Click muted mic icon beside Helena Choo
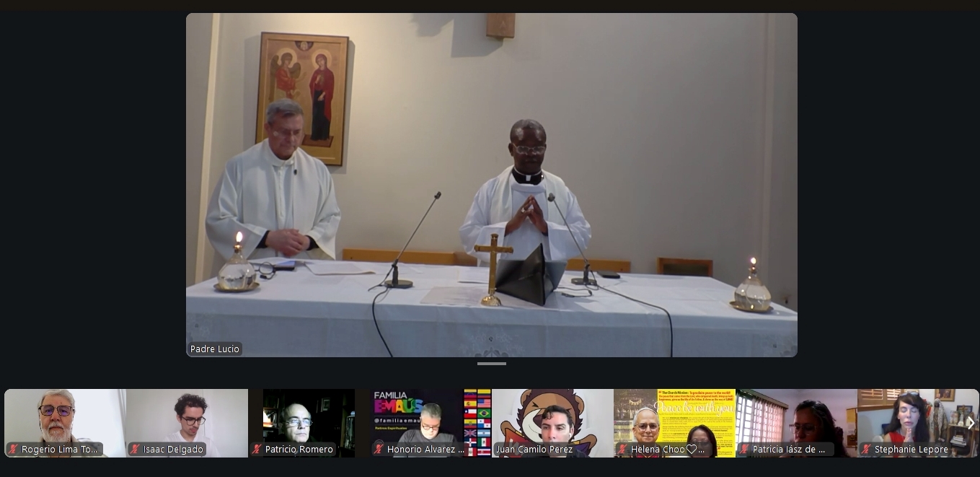The height and width of the screenshot is (477, 980). pyautogui.click(x=622, y=450)
